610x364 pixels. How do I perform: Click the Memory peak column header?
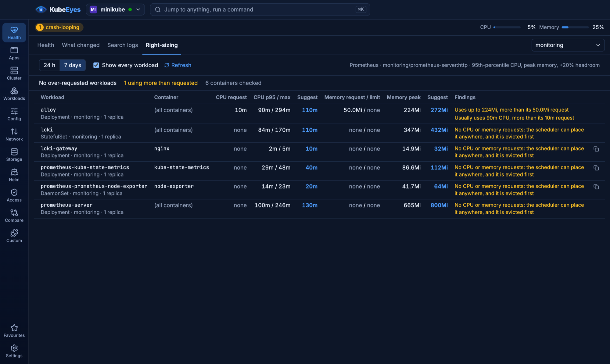click(404, 97)
